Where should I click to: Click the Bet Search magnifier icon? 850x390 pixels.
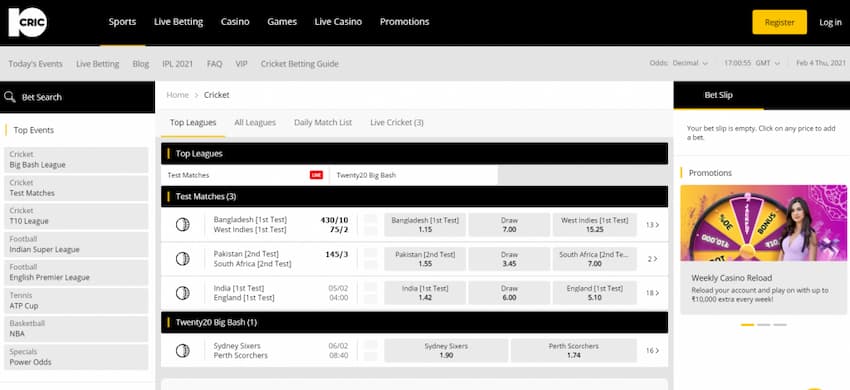pyautogui.click(x=10, y=97)
